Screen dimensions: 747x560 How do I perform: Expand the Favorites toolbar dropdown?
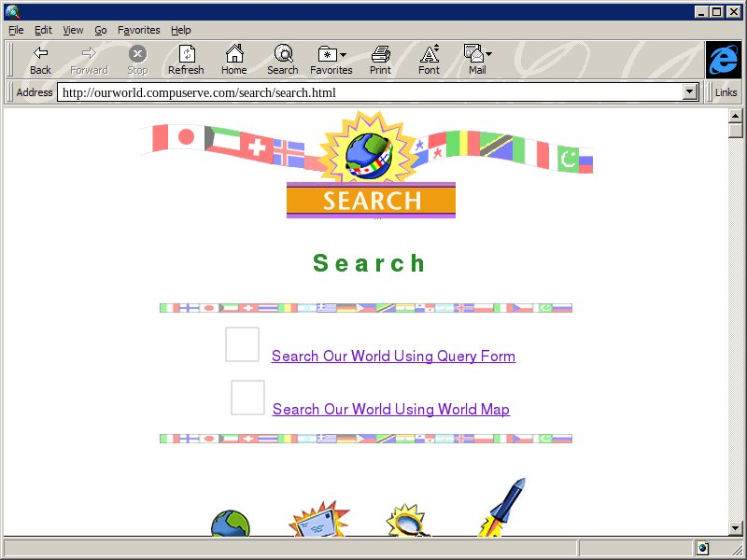tap(343, 55)
